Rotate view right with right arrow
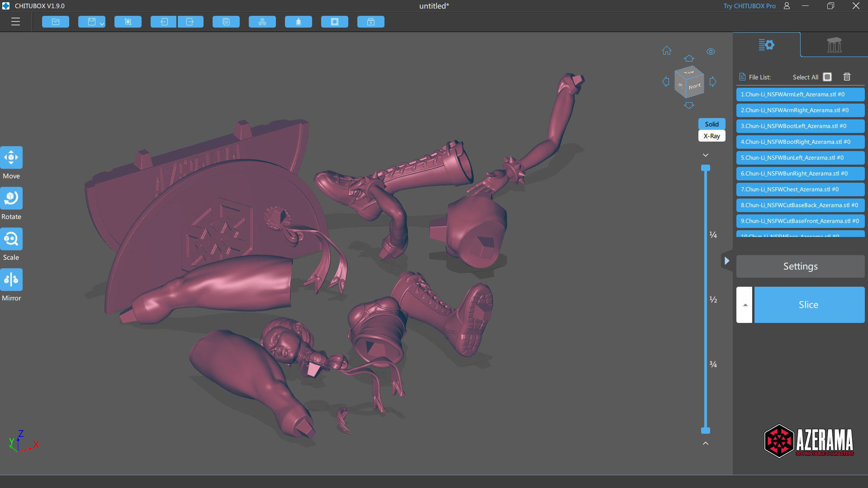 [713, 82]
